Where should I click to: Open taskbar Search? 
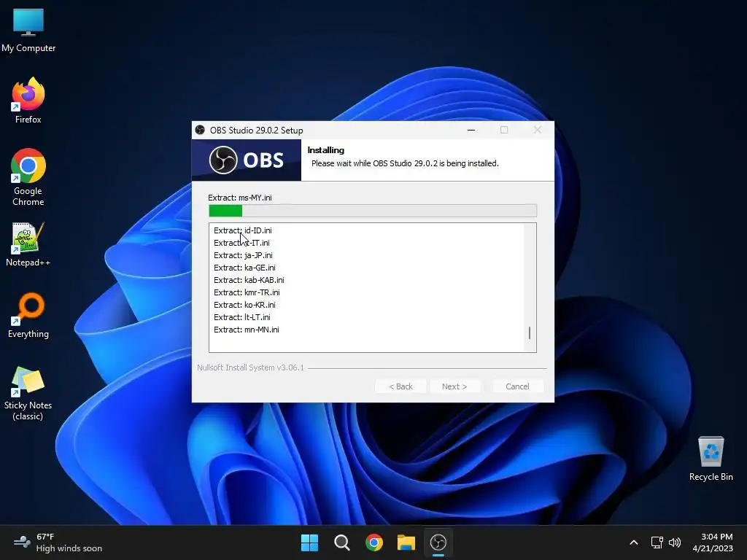[x=341, y=542]
